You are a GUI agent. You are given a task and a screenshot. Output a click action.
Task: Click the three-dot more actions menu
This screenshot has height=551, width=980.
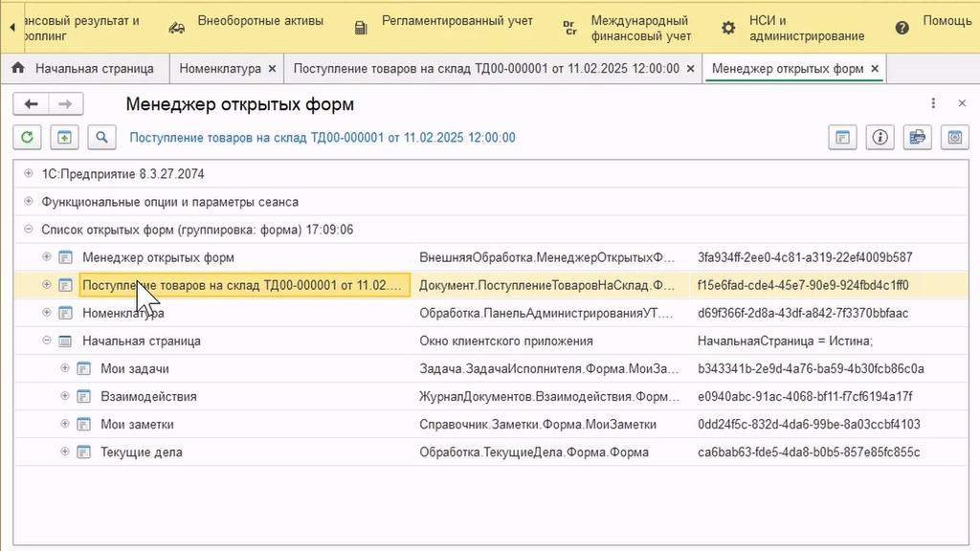coord(933,103)
